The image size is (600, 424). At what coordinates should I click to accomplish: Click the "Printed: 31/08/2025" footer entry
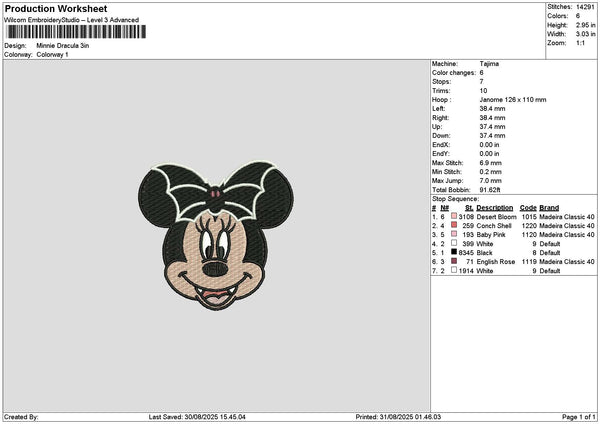[x=398, y=417]
